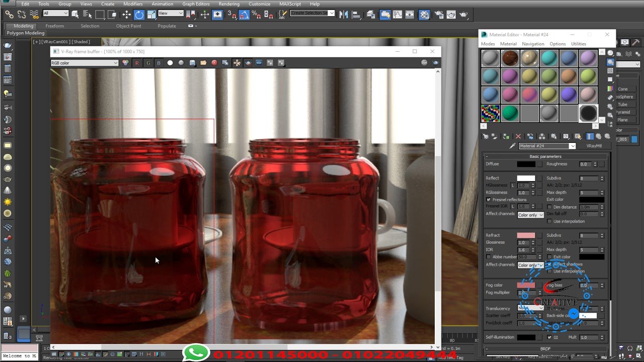Show red channel in V-Ray frame buffer

pos(137,63)
